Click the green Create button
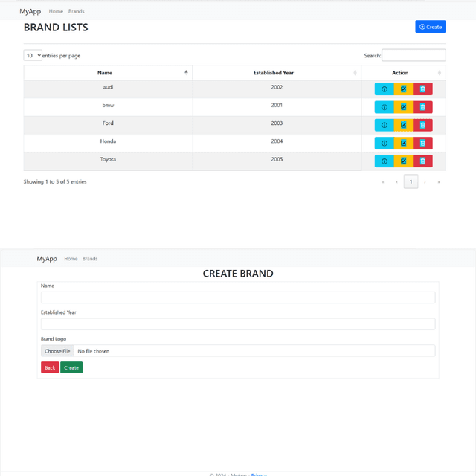The width and height of the screenshot is (476, 476). 71,367
